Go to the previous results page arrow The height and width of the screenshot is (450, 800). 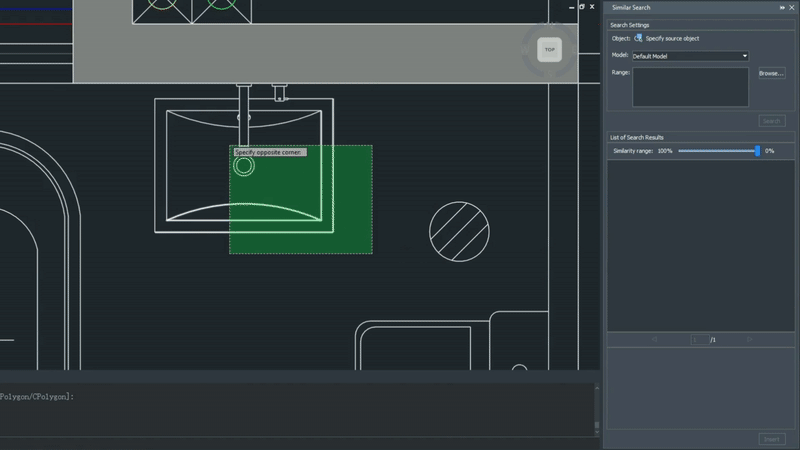pyautogui.click(x=654, y=340)
